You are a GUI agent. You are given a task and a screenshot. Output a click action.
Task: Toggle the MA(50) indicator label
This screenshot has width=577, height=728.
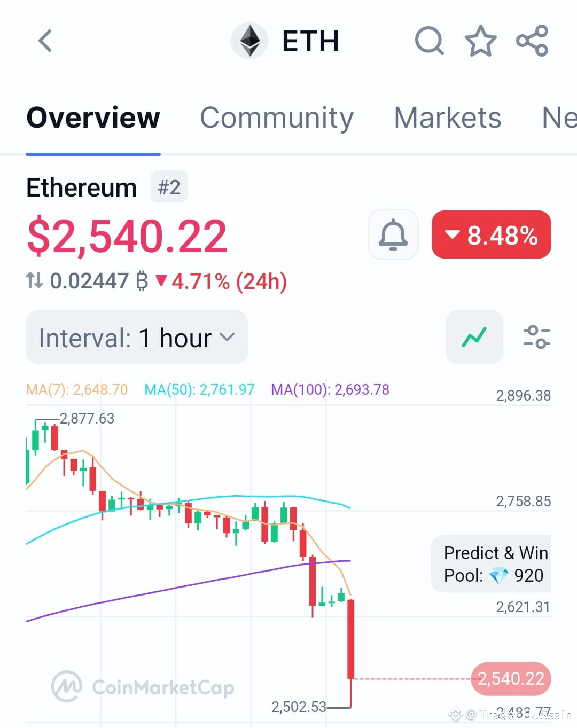pos(199,389)
